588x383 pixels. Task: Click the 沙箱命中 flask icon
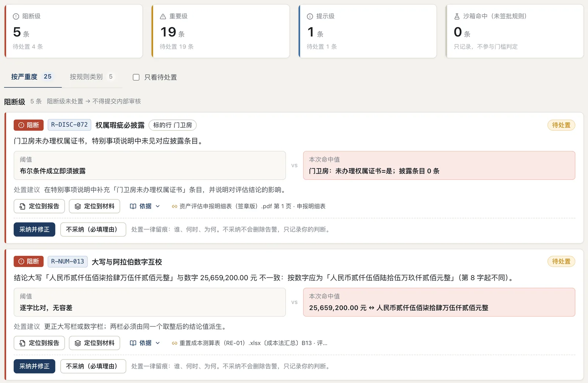(x=457, y=16)
